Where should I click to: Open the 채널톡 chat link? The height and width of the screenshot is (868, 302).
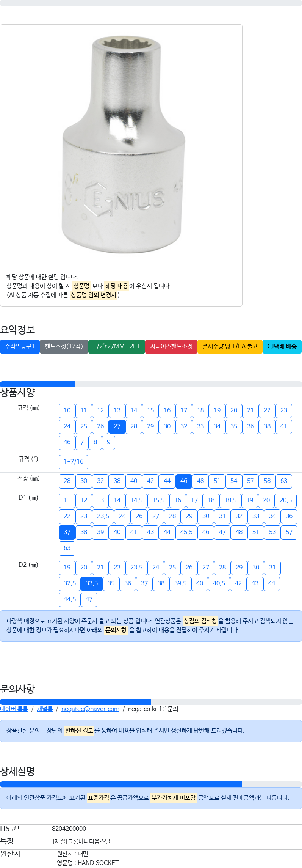pos(45,709)
